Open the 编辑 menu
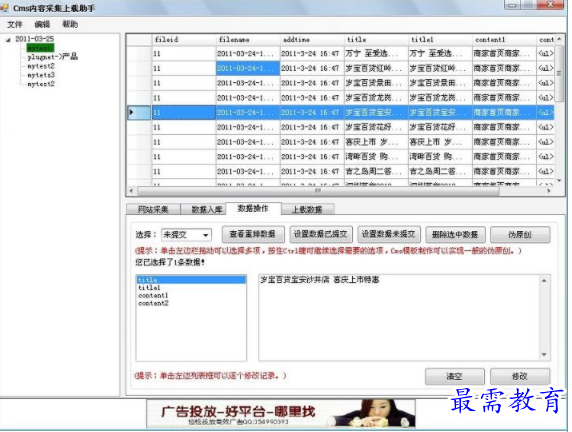This screenshot has height=432, width=572. point(42,24)
